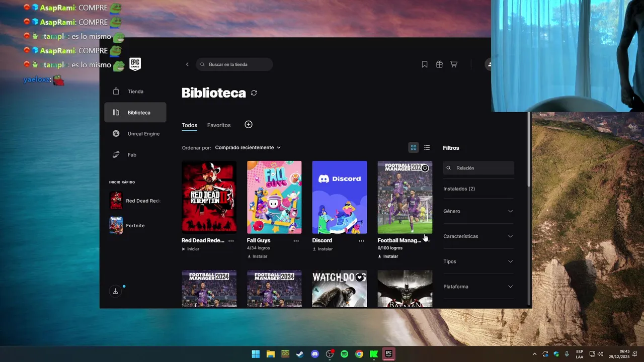The width and height of the screenshot is (644, 362).
Task: Click the 0/100 logros text
Action: (x=390, y=248)
